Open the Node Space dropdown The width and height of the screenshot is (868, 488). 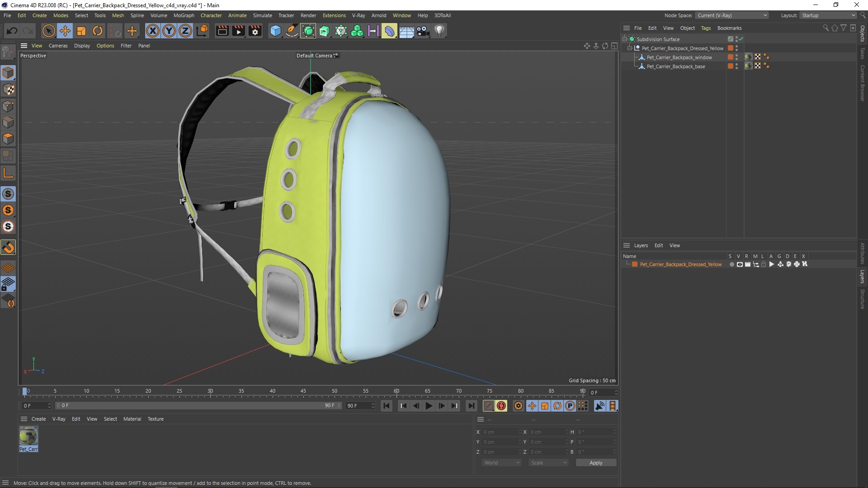pyautogui.click(x=731, y=15)
